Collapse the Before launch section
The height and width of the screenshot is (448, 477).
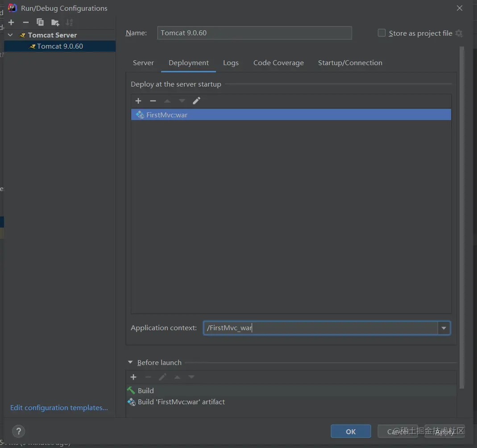130,362
